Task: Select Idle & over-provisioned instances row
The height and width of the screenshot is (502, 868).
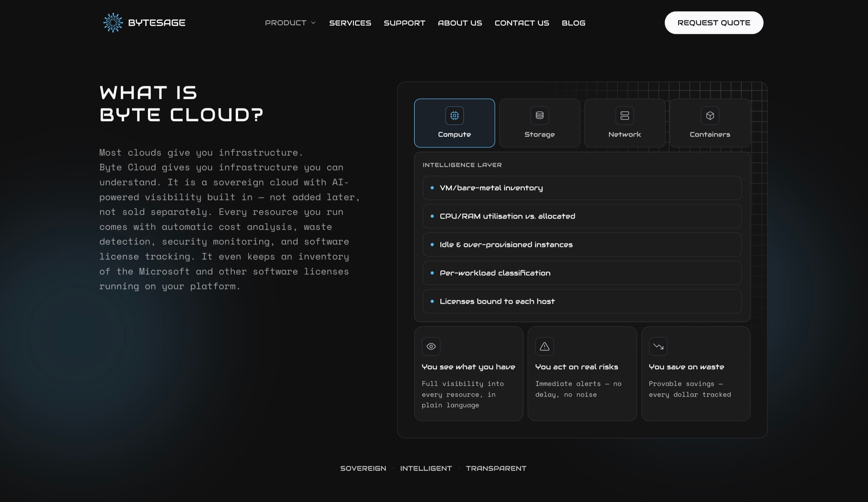Action: 582,245
